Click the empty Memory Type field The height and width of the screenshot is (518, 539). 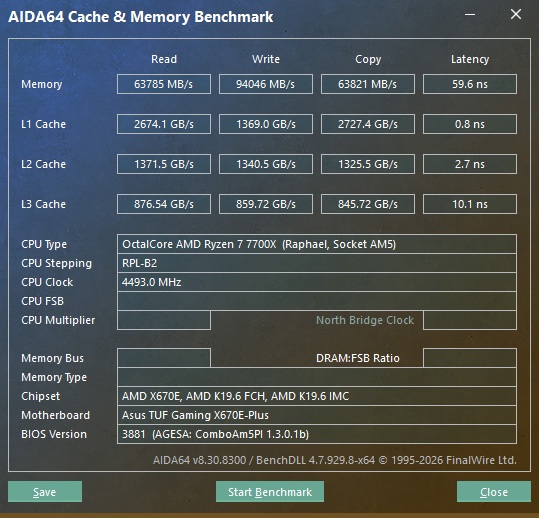click(x=317, y=377)
